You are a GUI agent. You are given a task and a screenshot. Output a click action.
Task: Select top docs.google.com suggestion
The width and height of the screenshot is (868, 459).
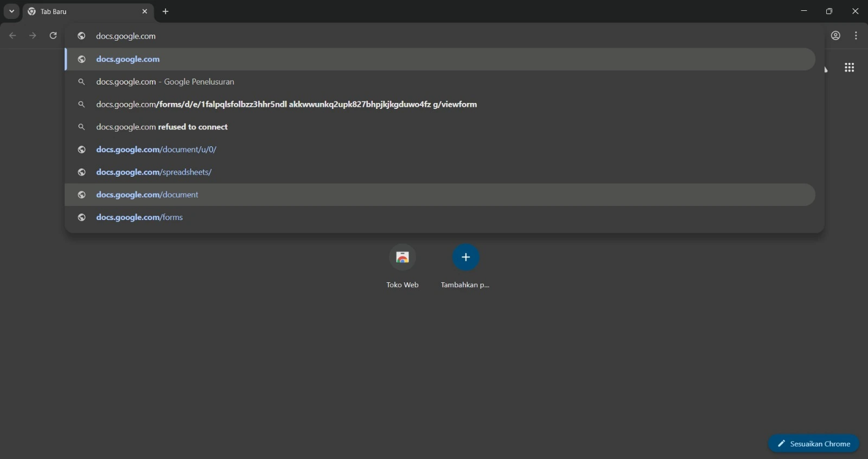pyautogui.click(x=128, y=59)
